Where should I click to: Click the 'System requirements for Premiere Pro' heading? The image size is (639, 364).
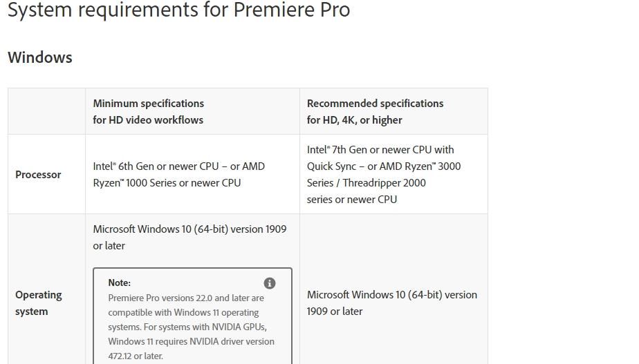point(179,10)
